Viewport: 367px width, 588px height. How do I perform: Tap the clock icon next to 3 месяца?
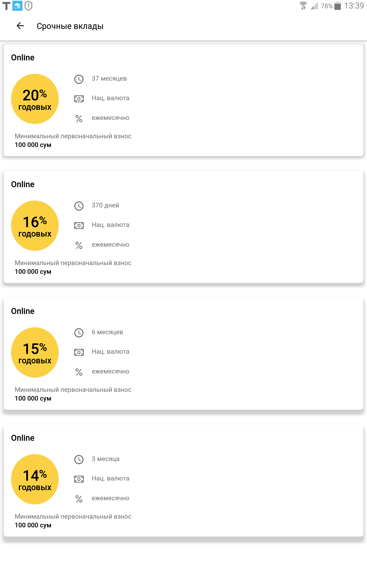click(x=79, y=459)
